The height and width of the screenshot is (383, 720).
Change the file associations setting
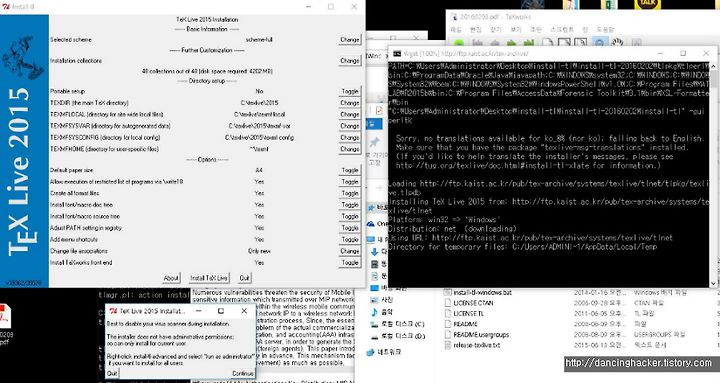(x=350, y=251)
